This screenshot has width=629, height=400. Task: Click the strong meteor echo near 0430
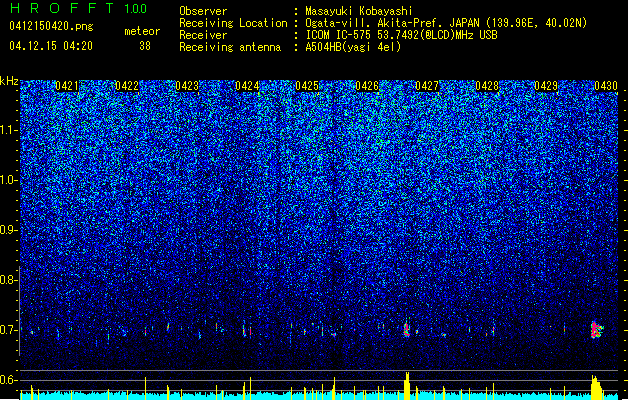[x=597, y=330]
